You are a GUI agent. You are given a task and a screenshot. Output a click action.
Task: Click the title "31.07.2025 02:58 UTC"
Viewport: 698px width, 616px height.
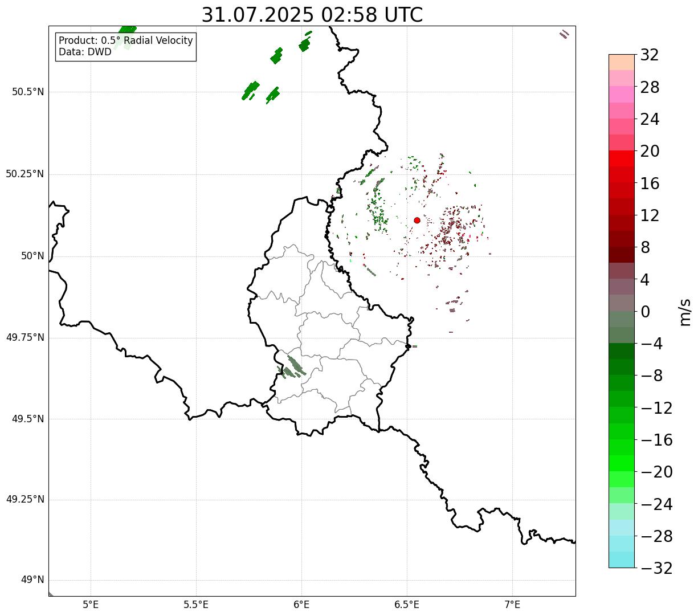[312, 15]
